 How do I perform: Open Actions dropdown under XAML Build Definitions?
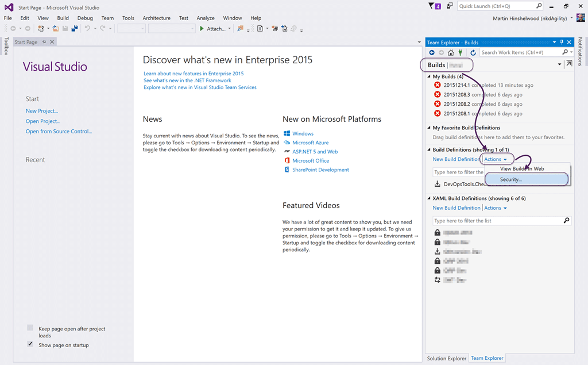click(x=496, y=208)
